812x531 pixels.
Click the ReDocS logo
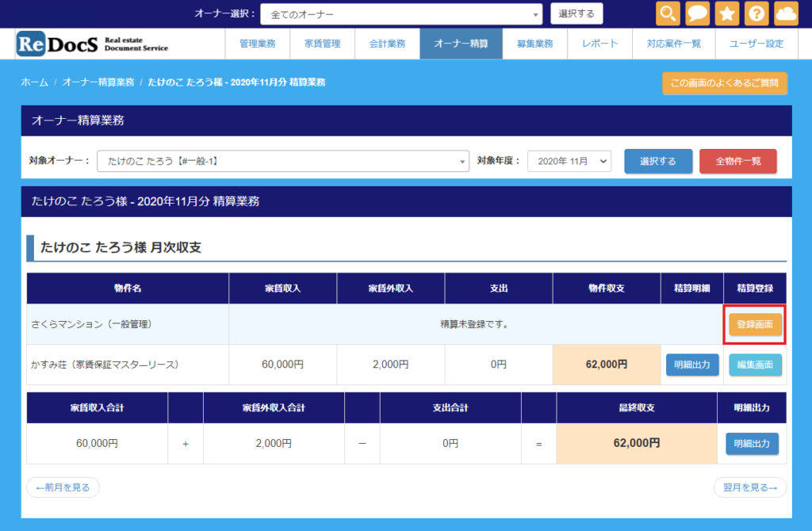(x=93, y=44)
